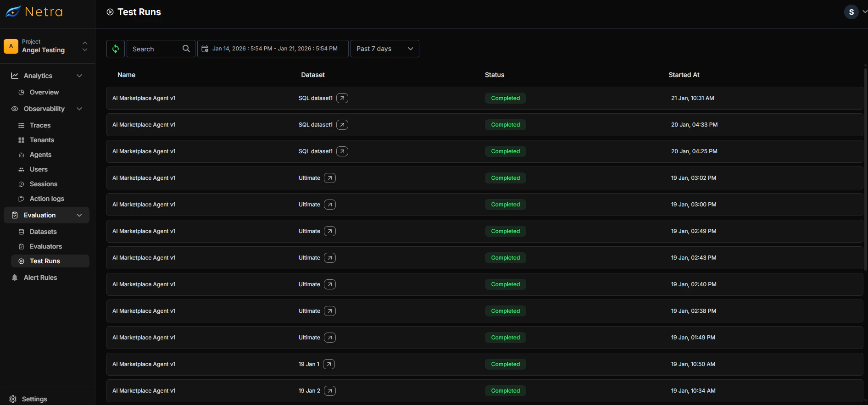Viewport: 868px width, 405px height.
Task: Open the date range picker field
Action: pos(273,49)
